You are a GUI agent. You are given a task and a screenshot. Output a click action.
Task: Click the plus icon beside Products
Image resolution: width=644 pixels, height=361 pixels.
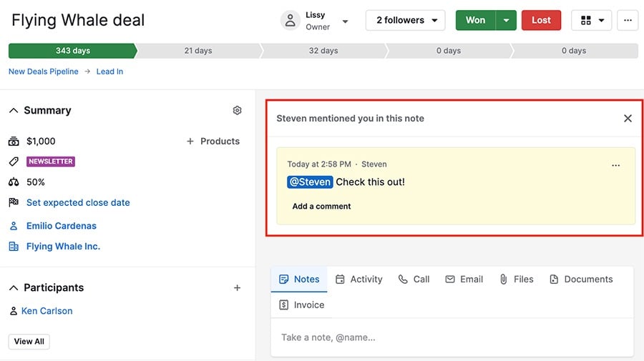pyautogui.click(x=190, y=141)
